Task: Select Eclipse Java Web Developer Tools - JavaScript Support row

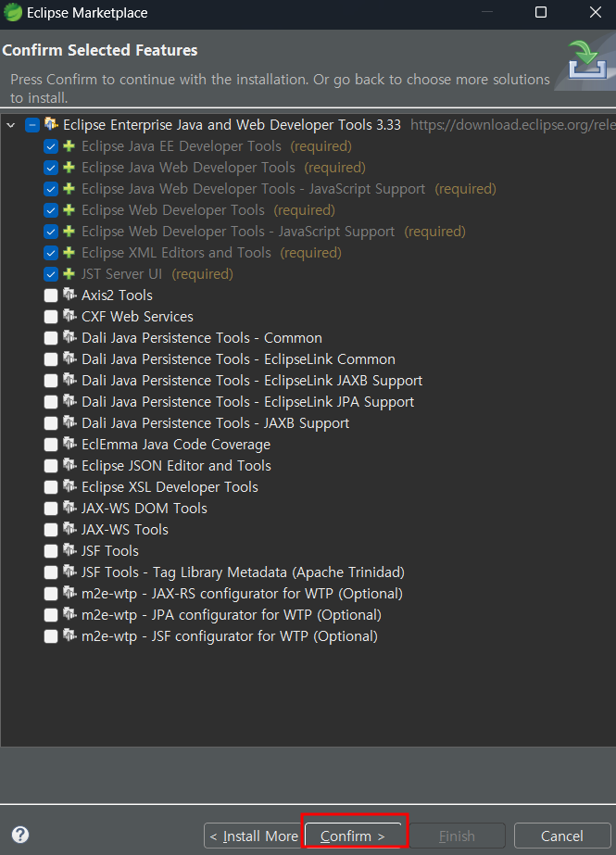Action: [x=308, y=189]
